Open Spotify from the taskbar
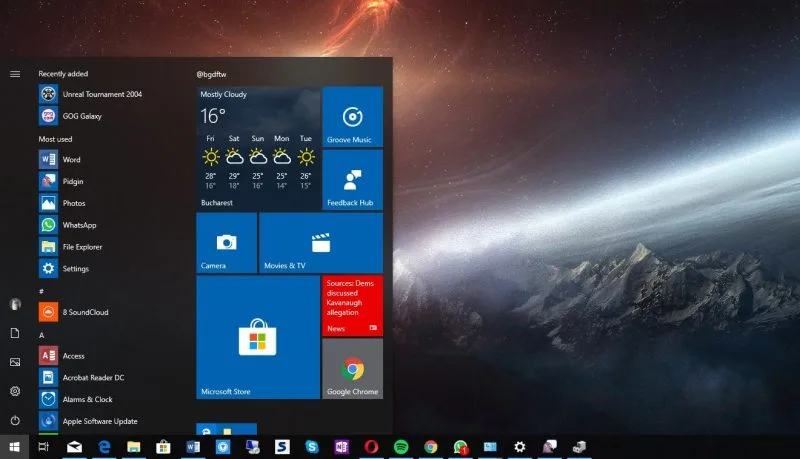The image size is (800, 459). (x=401, y=447)
